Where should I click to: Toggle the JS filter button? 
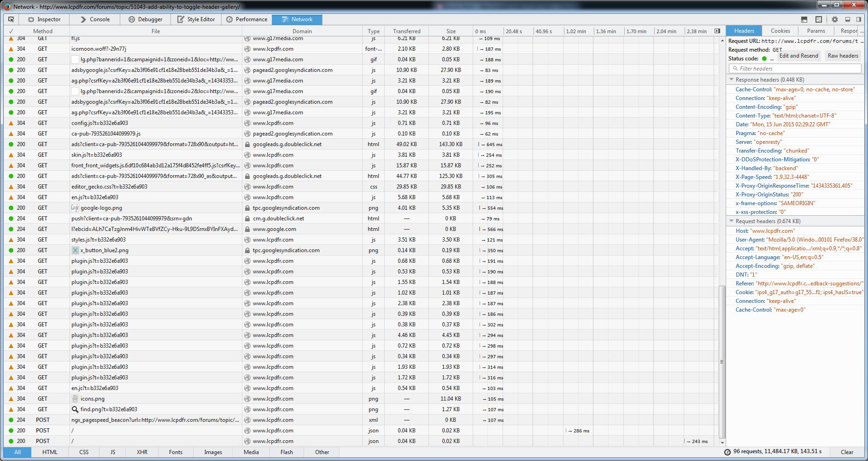113,452
